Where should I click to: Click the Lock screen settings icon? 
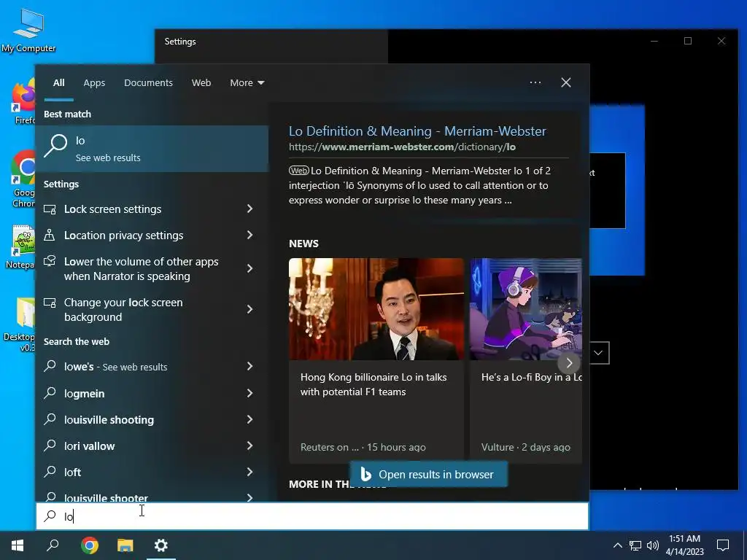[50, 209]
